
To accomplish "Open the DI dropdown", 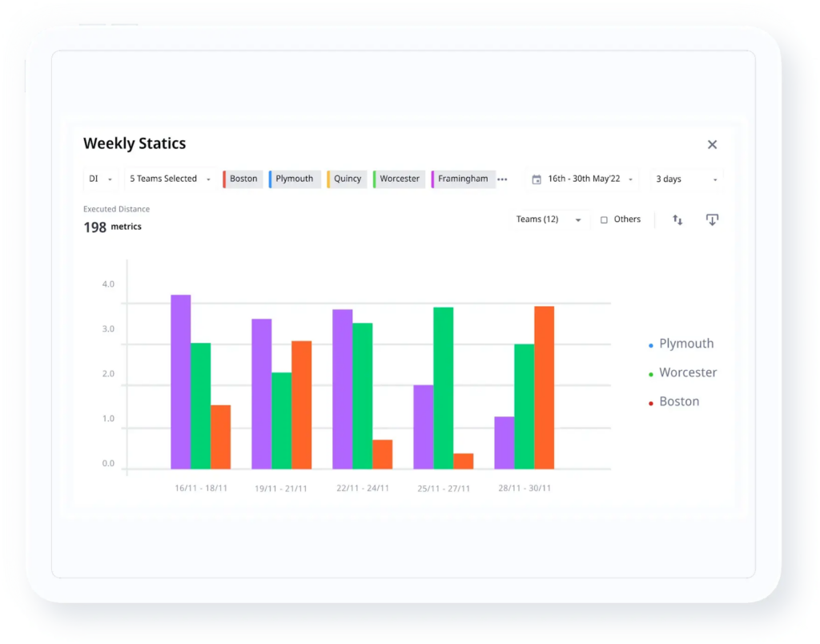I will [100, 179].
